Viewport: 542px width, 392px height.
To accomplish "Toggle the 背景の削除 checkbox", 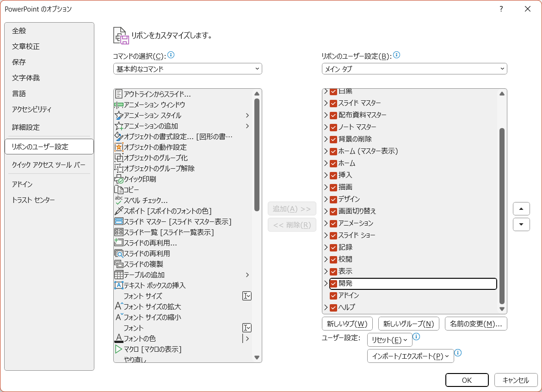I will [x=333, y=140].
